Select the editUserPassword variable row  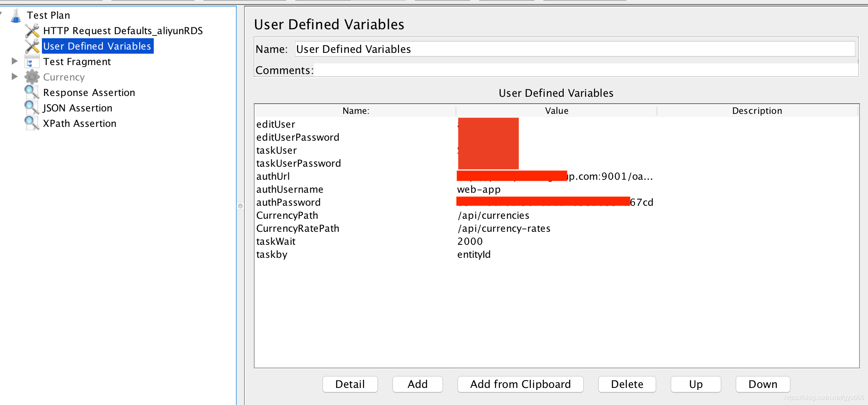point(556,137)
